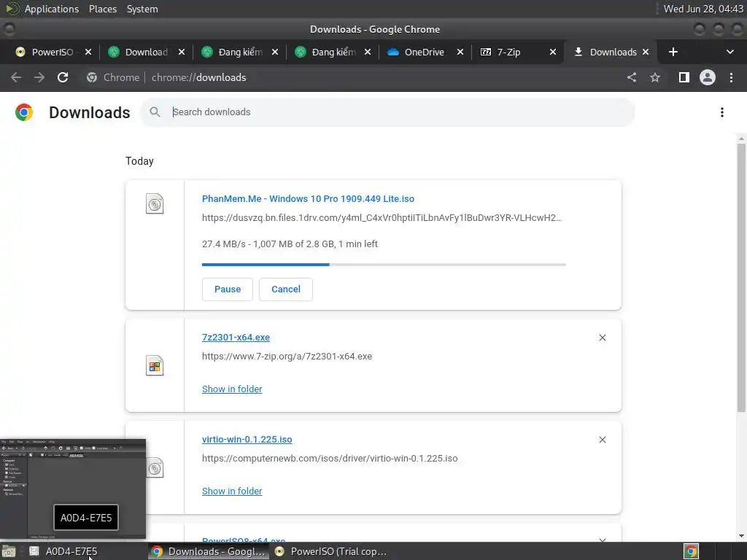Click the computernewb.com source URL text

click(x=330, y=458)
